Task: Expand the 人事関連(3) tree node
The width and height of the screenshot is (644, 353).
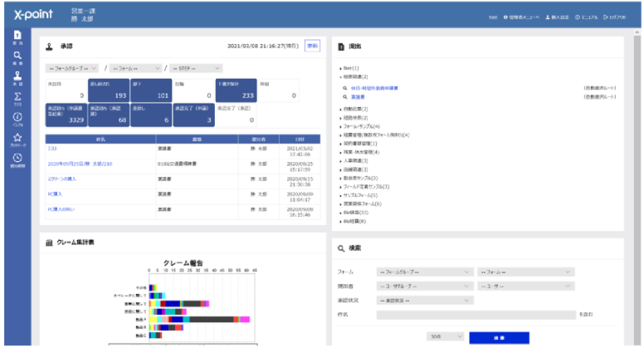Action: [x=340, y=161]
